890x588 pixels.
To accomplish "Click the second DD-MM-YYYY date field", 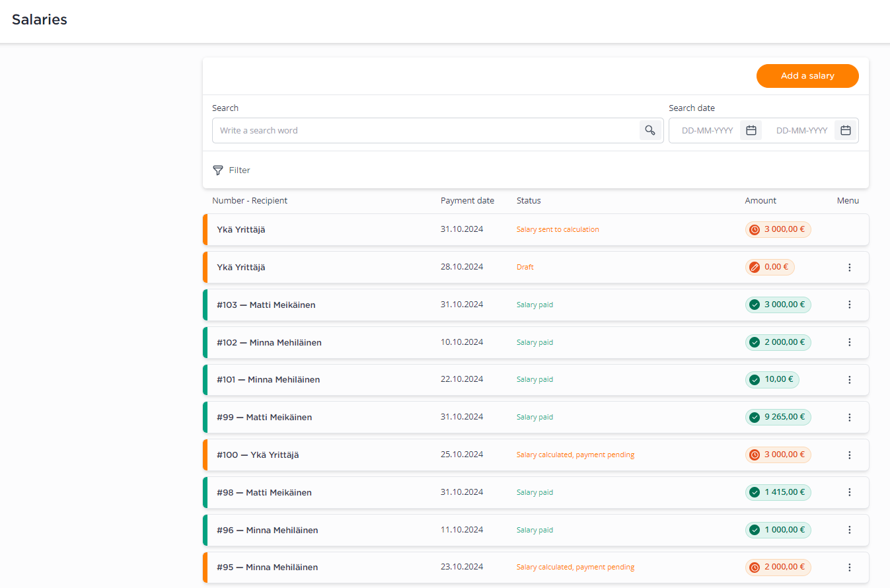I will 801,131.
